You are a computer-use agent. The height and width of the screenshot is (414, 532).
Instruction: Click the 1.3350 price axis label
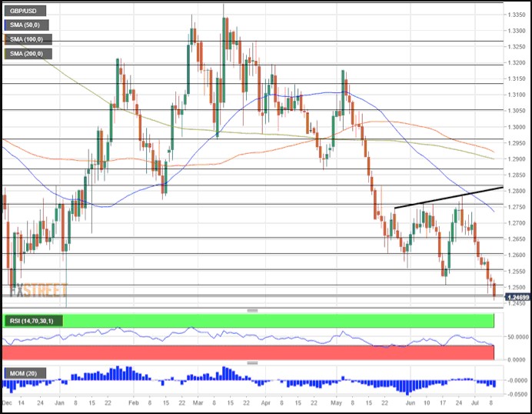514,15
